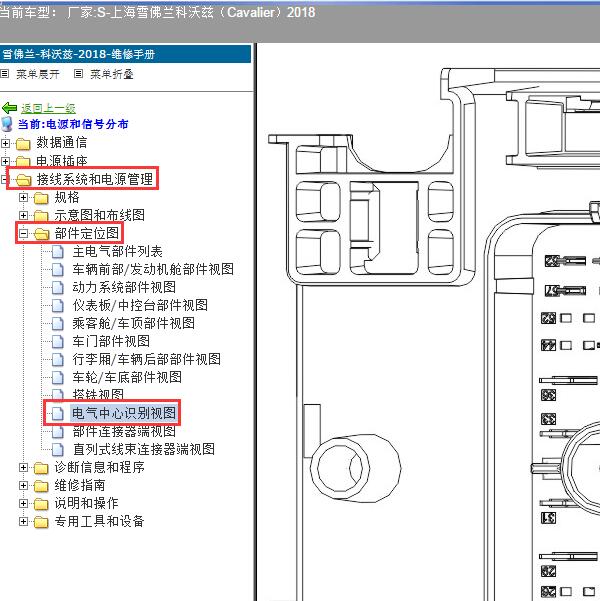Expand the 电源插座 folder node
The height and width of the screenshot is (601, 600).
tap(5, 161)
